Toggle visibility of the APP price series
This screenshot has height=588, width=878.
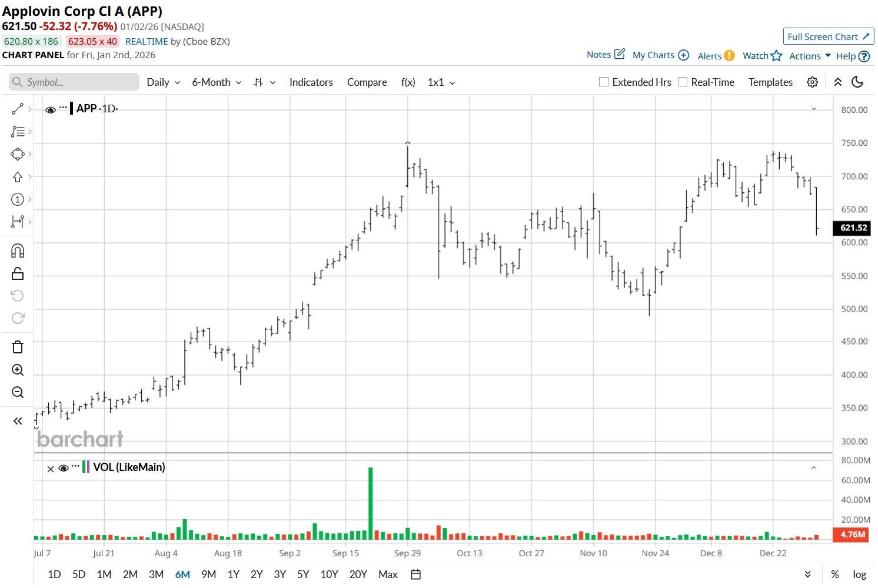(x=51, y=109)
